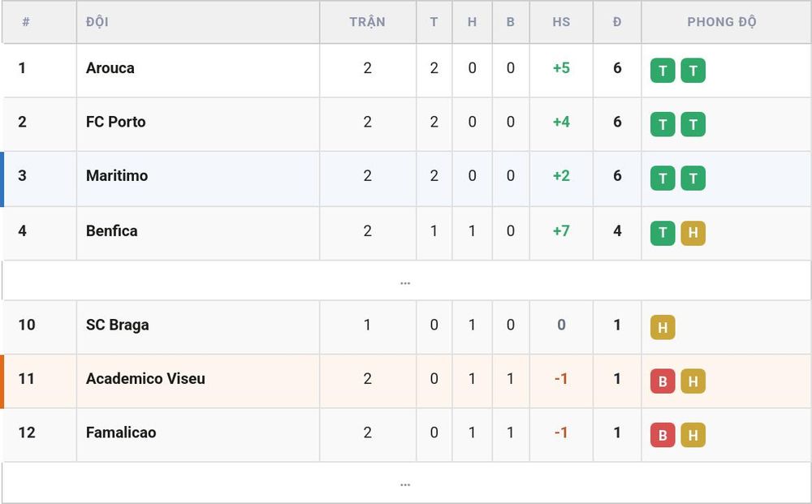Click FC Porto's second green T badge

click(x=693, y=124)
